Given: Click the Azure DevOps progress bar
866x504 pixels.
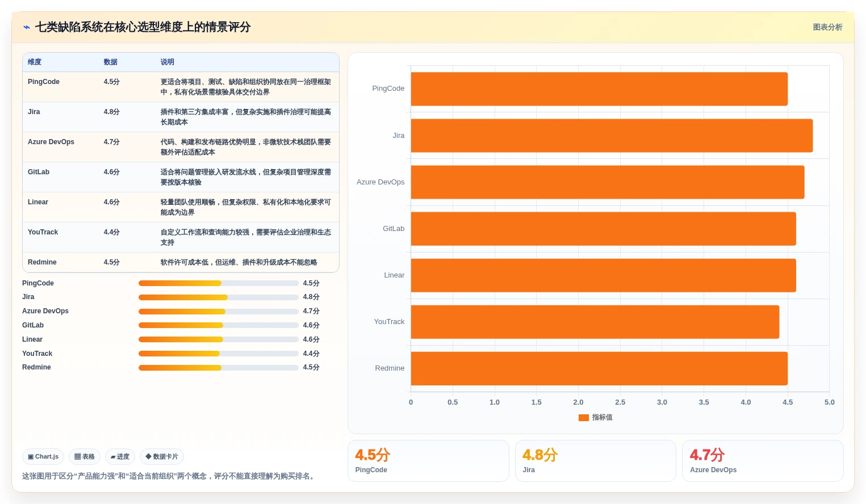Looking at the screenshot, I should 219,311.
